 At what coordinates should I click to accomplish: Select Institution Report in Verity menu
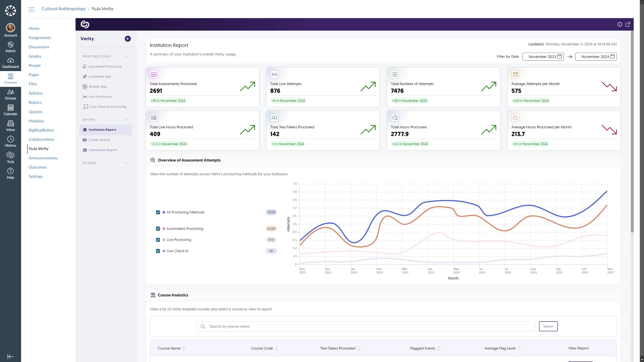[x=105, y=130]
